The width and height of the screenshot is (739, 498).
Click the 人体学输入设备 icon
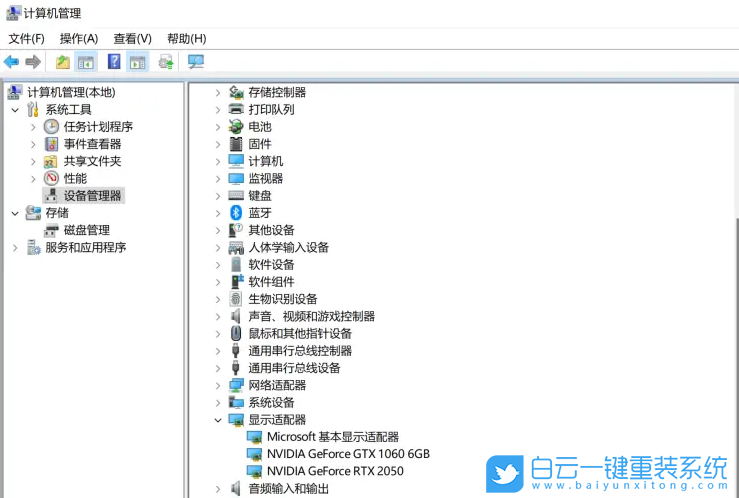pyautogui.click(x=236, y=247)
